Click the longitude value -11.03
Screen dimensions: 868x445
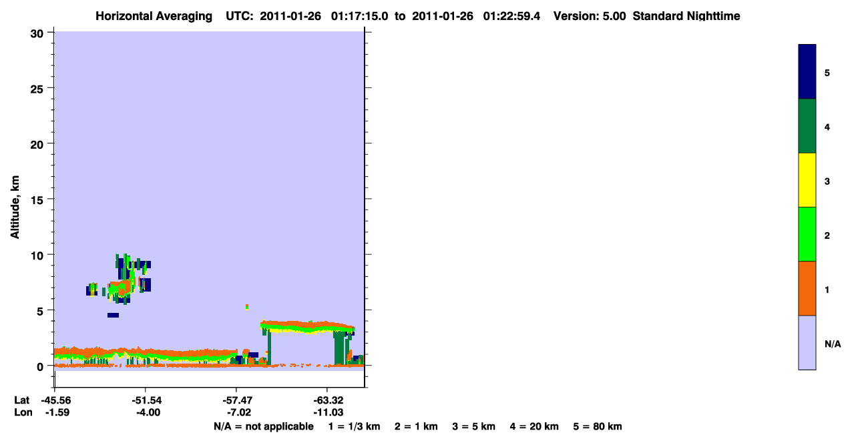coord(329,412)
